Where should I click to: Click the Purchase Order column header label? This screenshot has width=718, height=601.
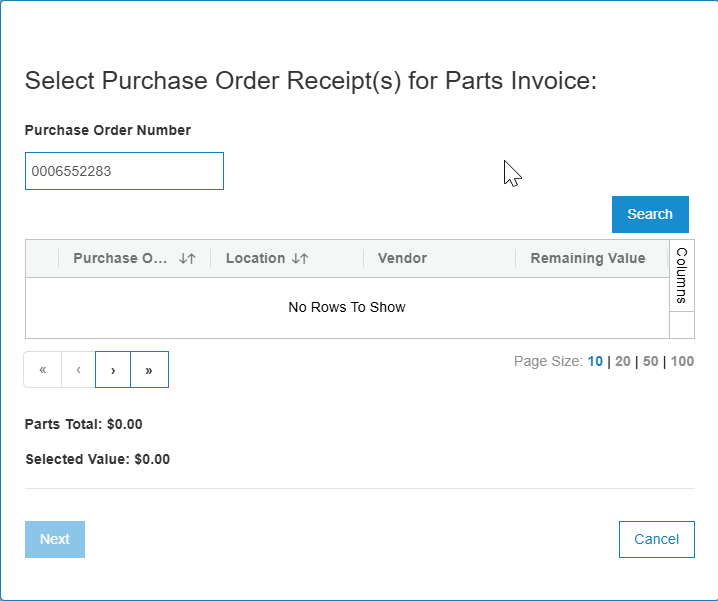click(119, 258)
